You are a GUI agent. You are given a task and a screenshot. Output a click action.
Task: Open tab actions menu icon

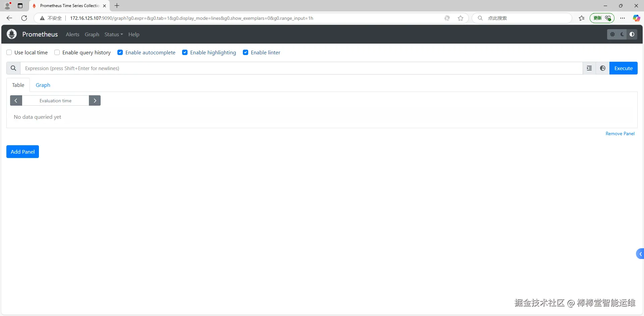click(20, 6)
